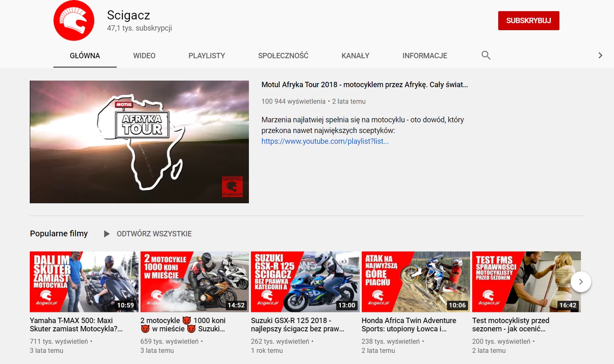Click the Suzuki GSX-R 125 2018 video title
The height and width of the screenshot is (364, 614).
(297, 325)
